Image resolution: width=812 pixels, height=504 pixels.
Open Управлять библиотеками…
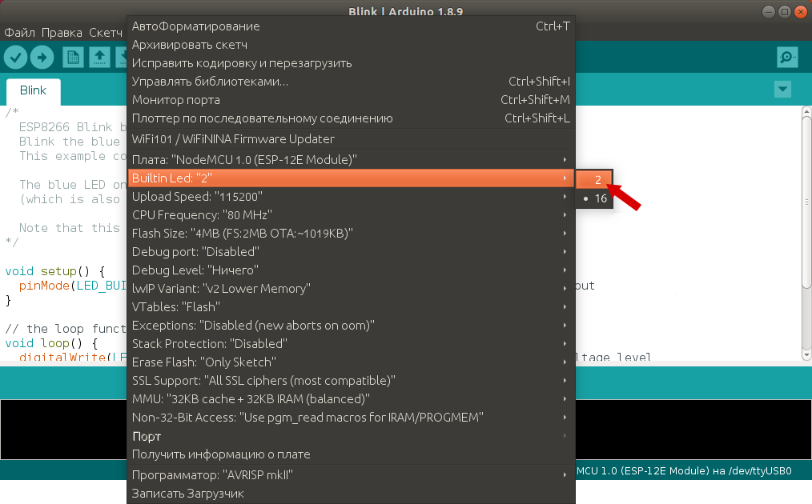[351, 82]
